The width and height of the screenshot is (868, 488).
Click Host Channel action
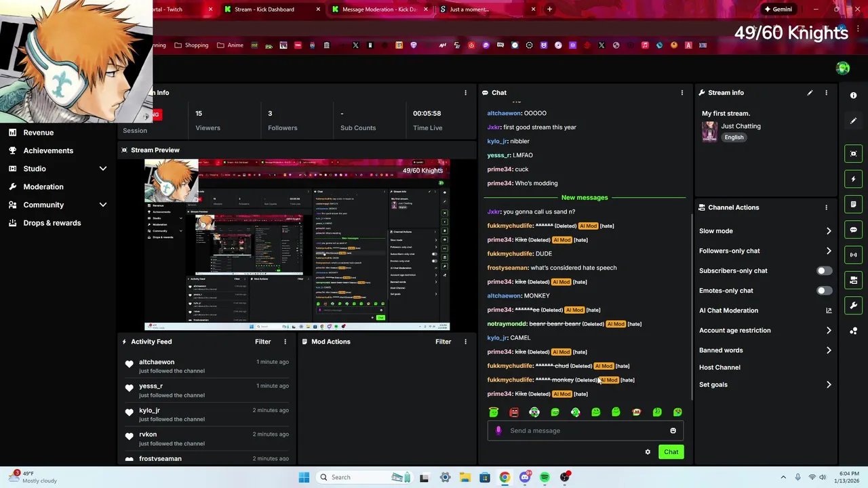[719, 367]
